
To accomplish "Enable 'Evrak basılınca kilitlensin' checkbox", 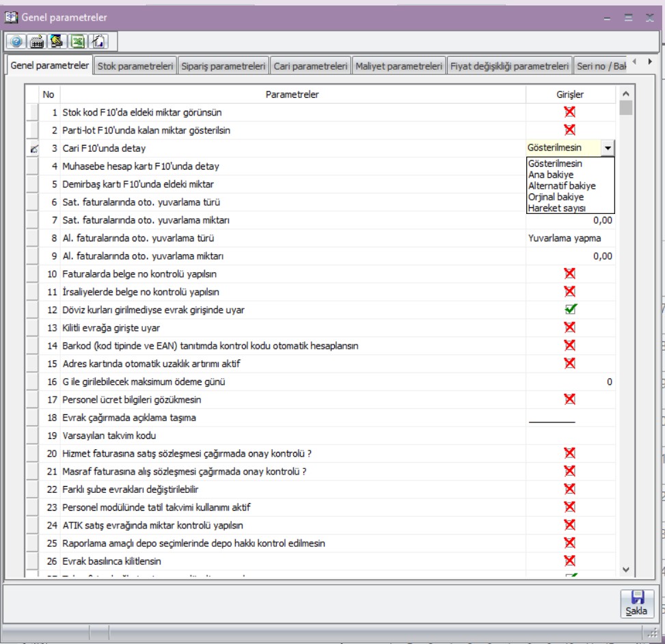I will (569, 561).
